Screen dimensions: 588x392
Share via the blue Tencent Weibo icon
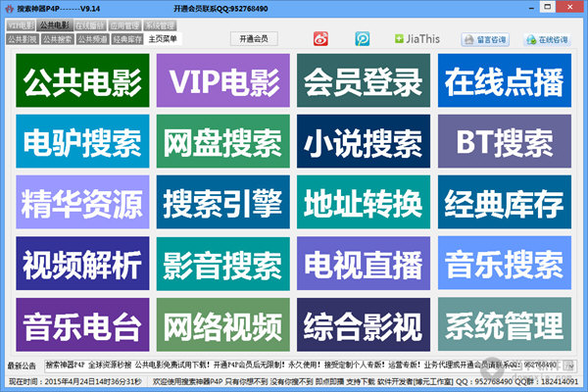pyautogui.click(x=363, y=38)
